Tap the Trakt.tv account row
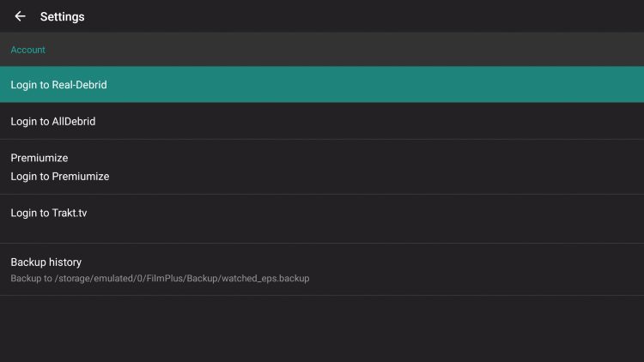 (322, 219)
